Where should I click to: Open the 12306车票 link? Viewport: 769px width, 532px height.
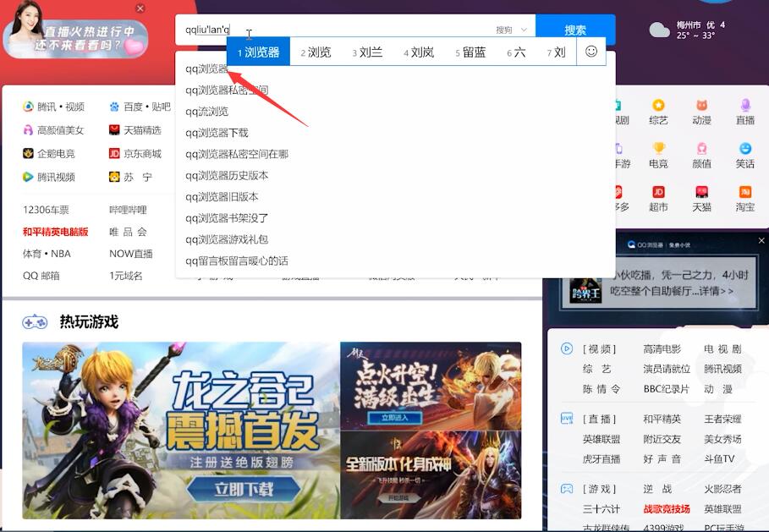46,210
